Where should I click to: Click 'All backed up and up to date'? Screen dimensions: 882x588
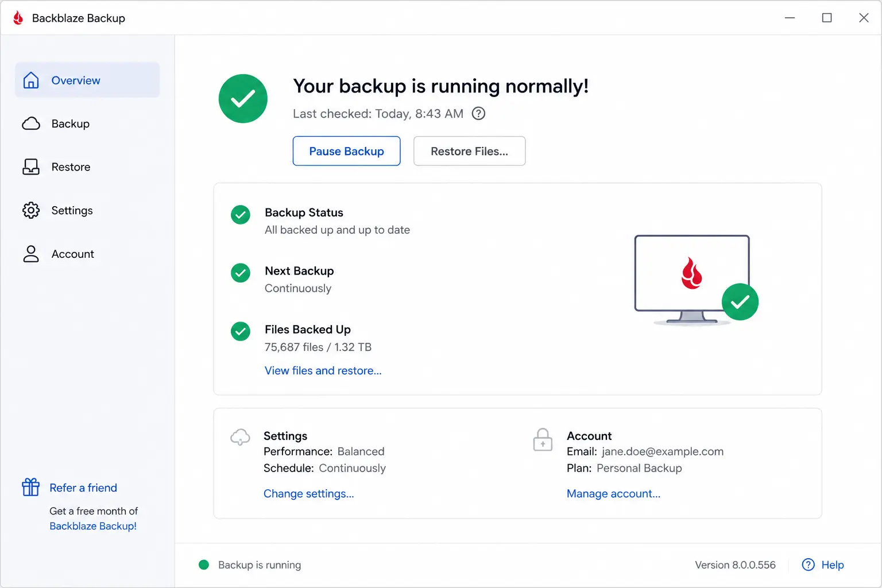point(337,230)
